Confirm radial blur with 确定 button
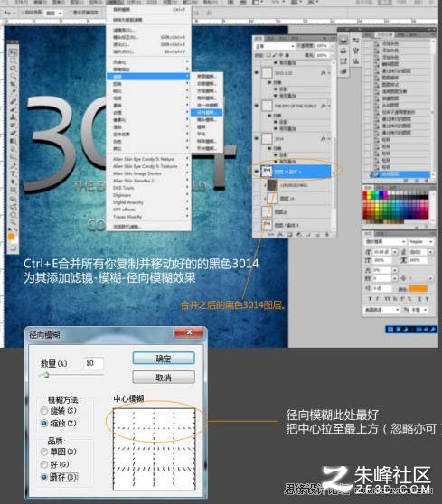The width and height of the screenshot is (442, 504). pyautogui.click(x=164, y=359)
